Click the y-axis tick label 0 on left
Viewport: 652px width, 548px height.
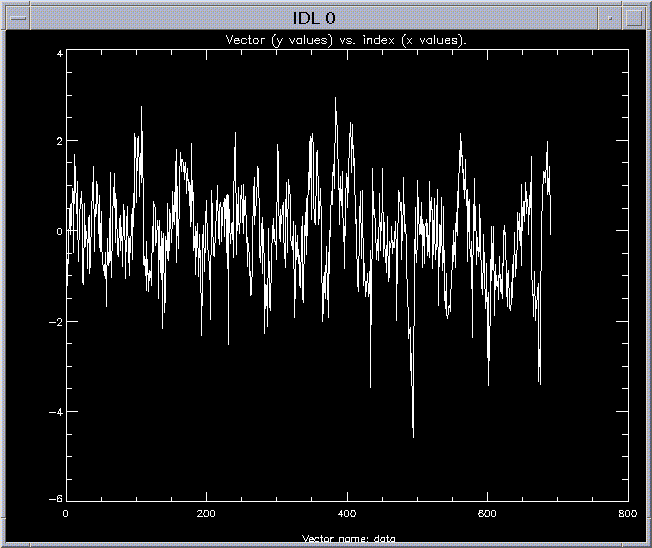59,232
